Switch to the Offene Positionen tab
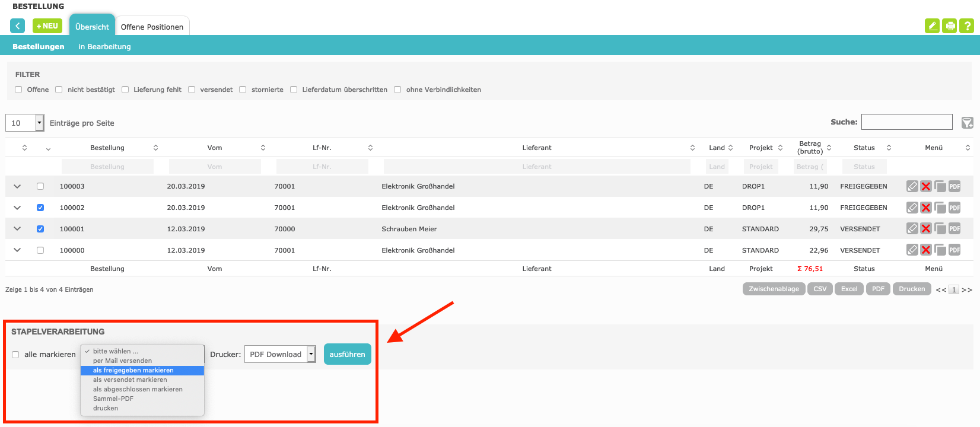 point(152,27)
